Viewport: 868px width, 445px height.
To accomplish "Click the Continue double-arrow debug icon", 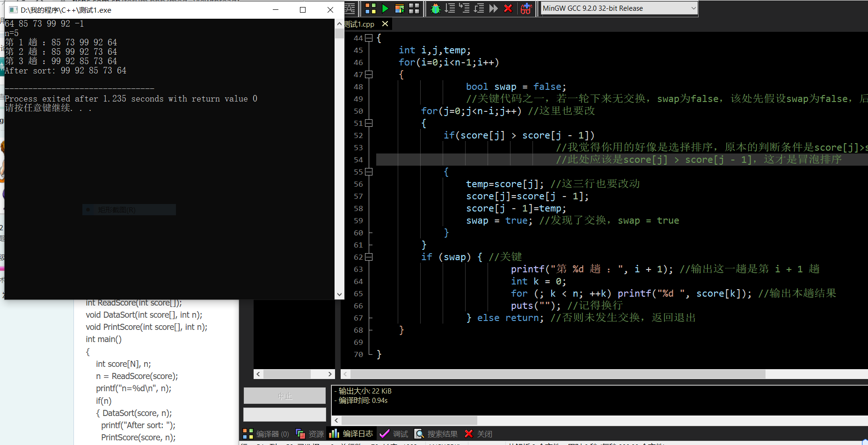I will [494, 8].
